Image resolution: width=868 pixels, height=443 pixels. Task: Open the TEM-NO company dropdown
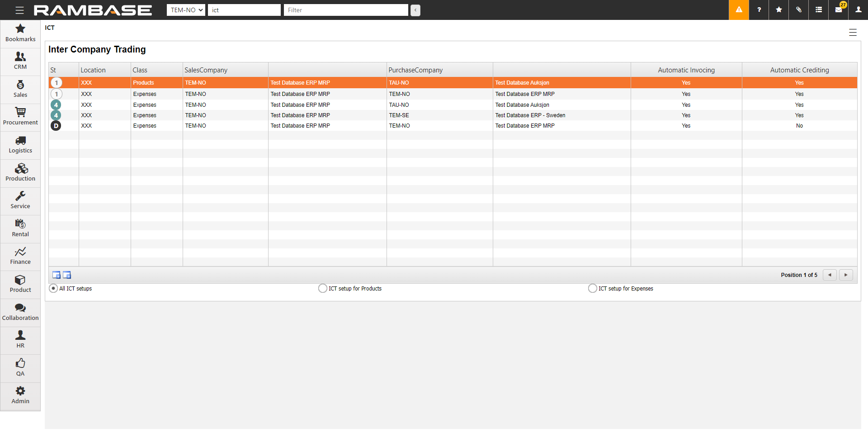(x=186, y=10)
